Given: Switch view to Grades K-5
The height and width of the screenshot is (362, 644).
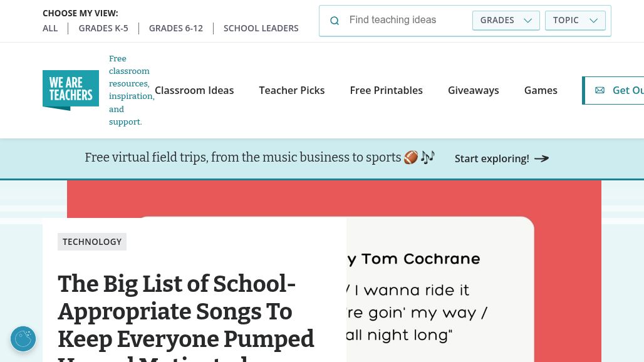Looking at the screenshot, I should 103,28.
